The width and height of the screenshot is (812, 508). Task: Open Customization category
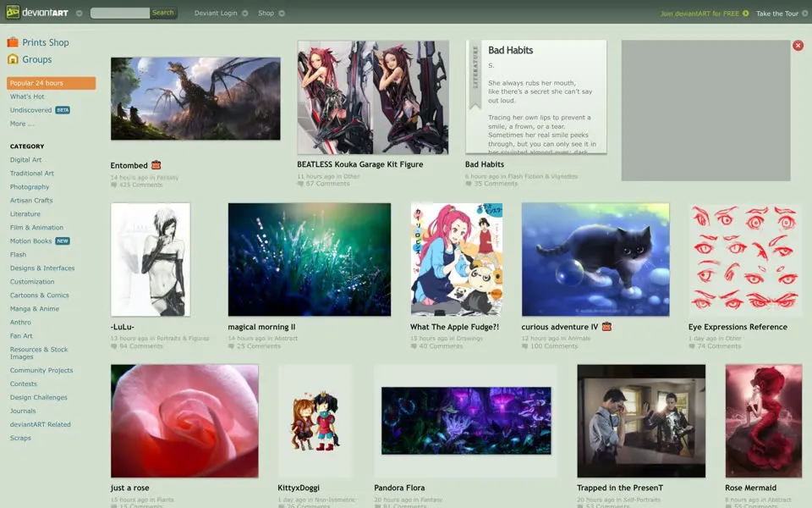pos(32,281)
